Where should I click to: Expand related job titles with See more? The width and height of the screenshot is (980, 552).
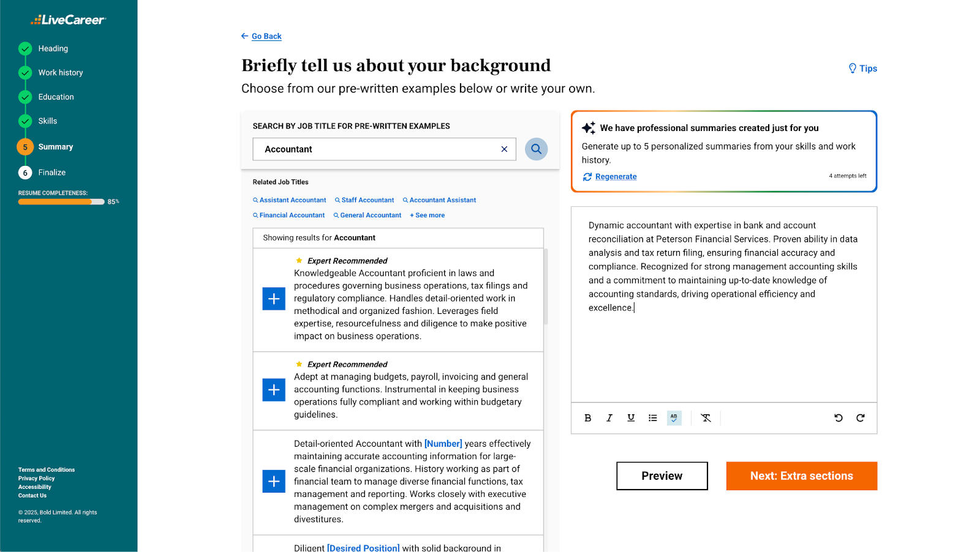[x=428, y=215]
